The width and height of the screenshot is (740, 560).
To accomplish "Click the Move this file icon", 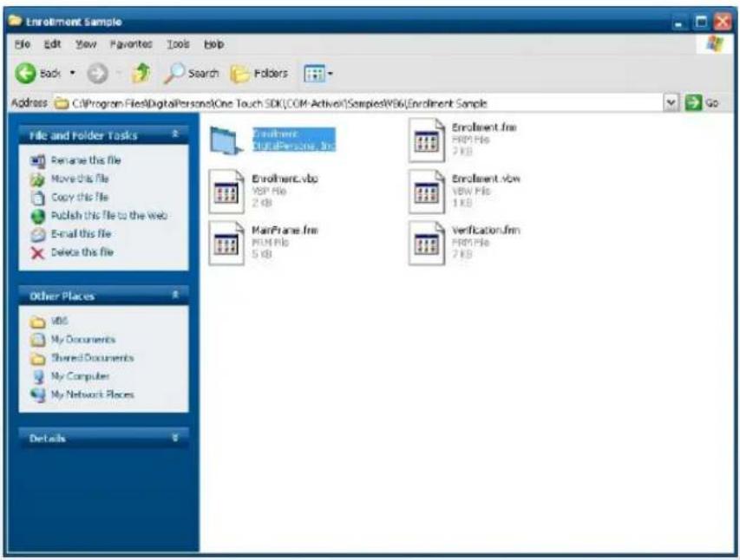I will pos(38,179).
